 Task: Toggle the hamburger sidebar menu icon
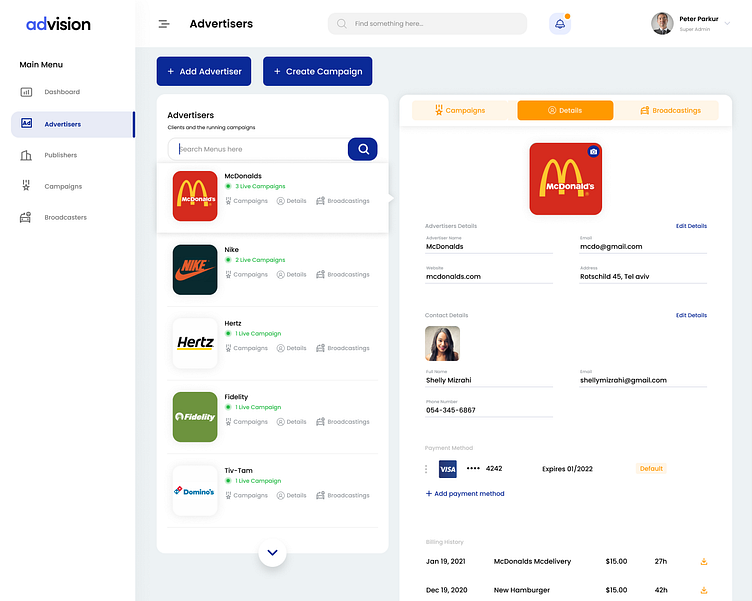pos(164,24)
